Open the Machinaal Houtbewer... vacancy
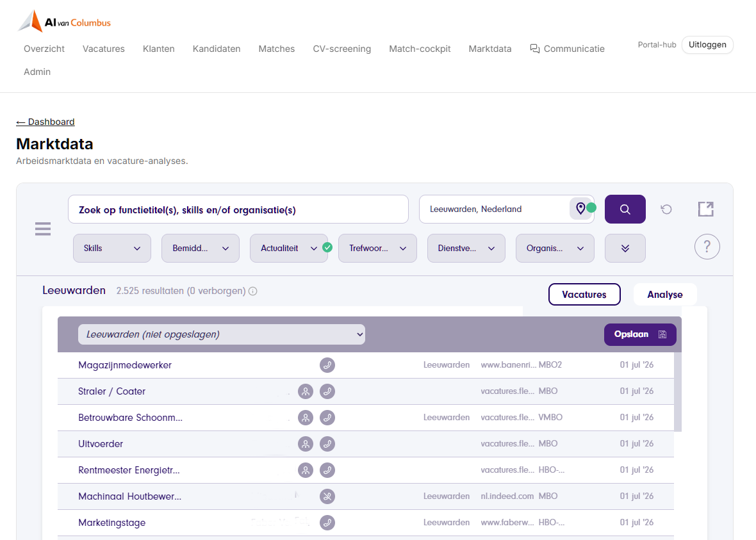756x540 pixels. coord(129,496)
